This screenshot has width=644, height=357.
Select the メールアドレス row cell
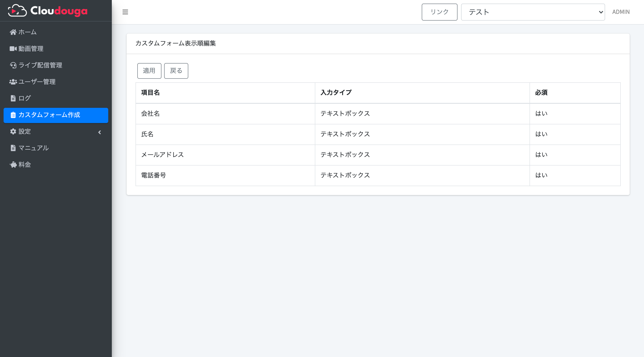click(x=225, y=155)
